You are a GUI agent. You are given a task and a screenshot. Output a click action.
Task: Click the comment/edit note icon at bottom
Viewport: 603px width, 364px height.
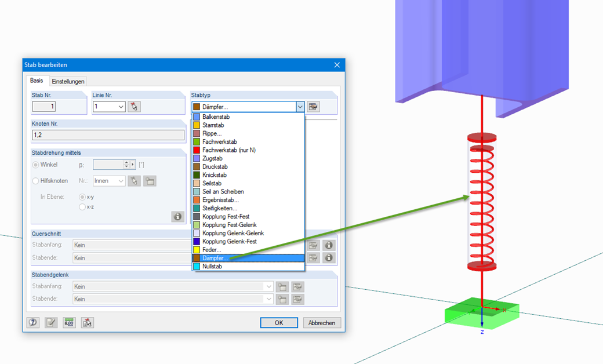click(x=51, y=323)
